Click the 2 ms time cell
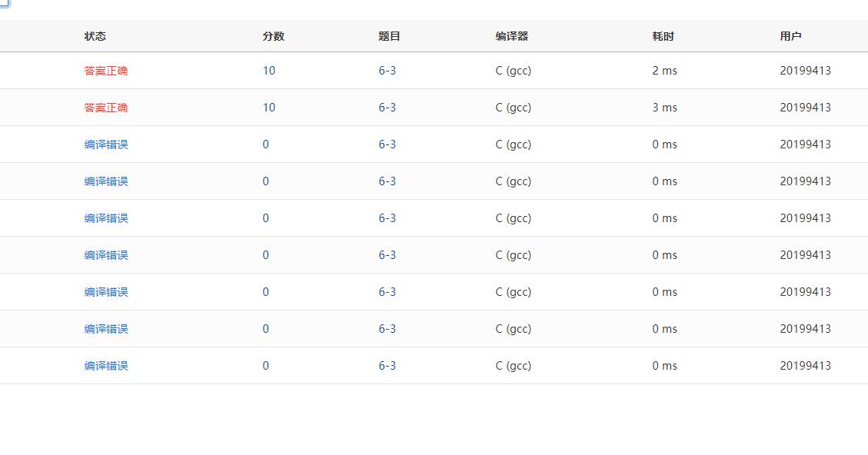 coord(664,71)
